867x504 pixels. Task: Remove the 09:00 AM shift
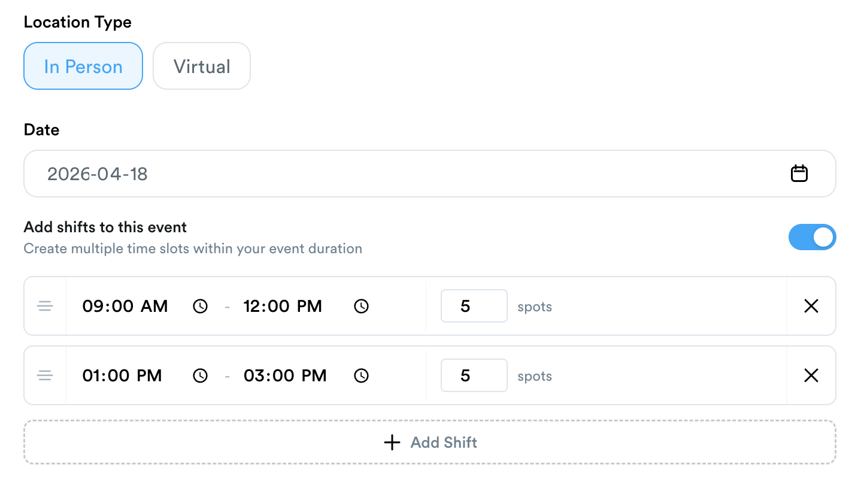[811, 306]
